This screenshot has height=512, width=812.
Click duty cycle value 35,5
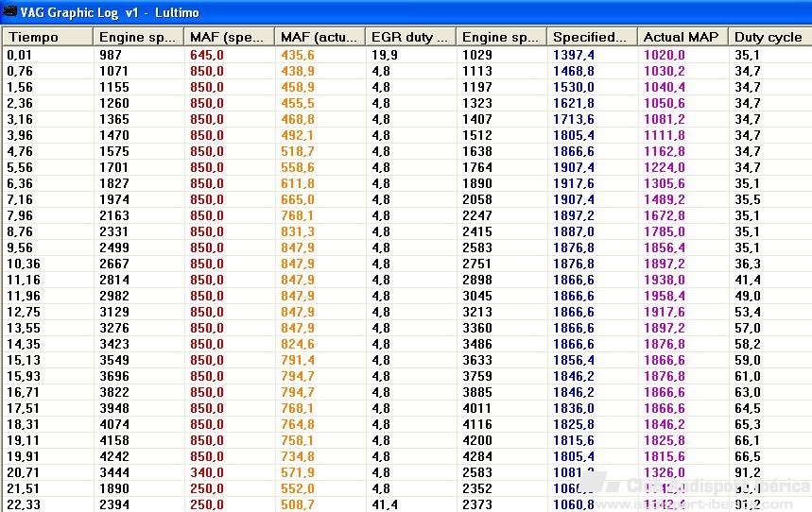pyautogui.click(x=748, y=199)
